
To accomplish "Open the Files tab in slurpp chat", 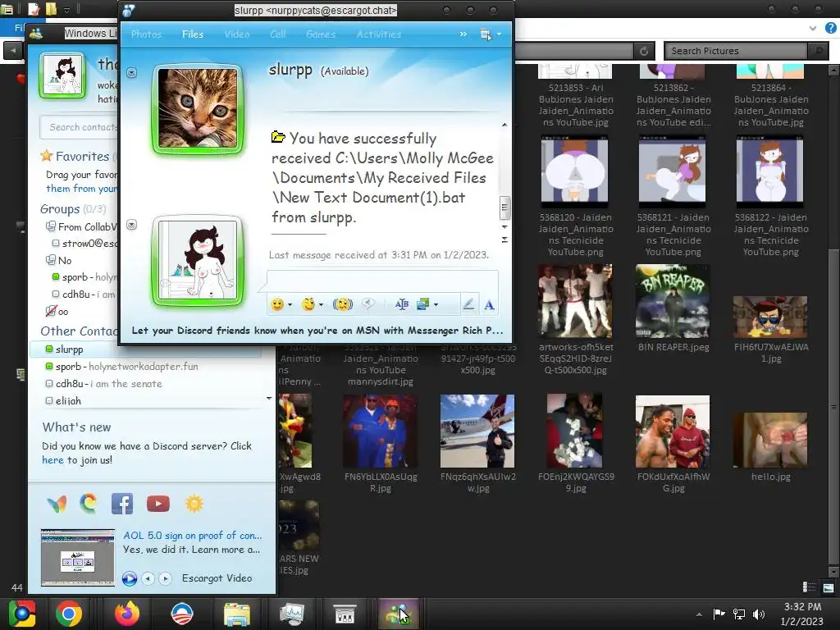I will (192, 34).
